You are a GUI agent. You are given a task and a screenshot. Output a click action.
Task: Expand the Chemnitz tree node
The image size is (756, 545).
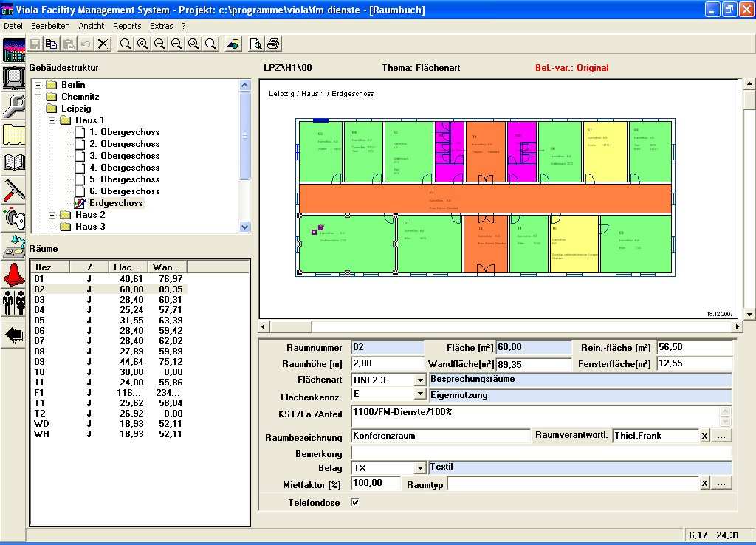[38, 97]
